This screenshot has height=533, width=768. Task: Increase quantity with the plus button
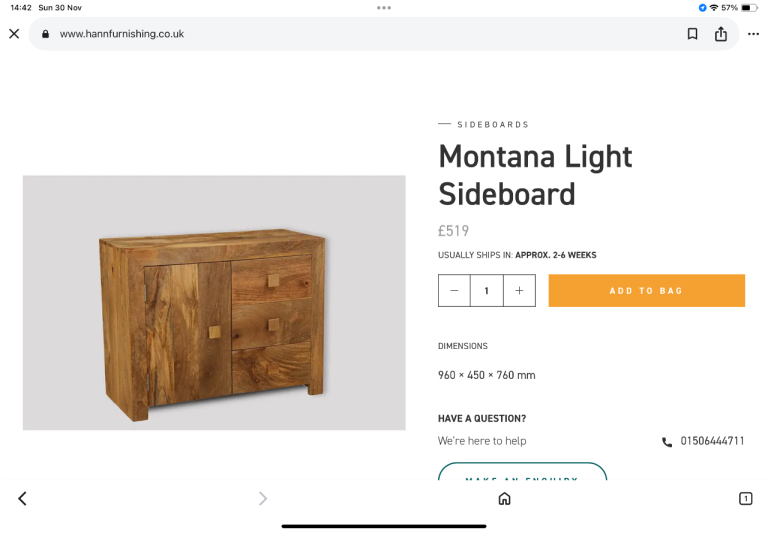tap(519, 291)
